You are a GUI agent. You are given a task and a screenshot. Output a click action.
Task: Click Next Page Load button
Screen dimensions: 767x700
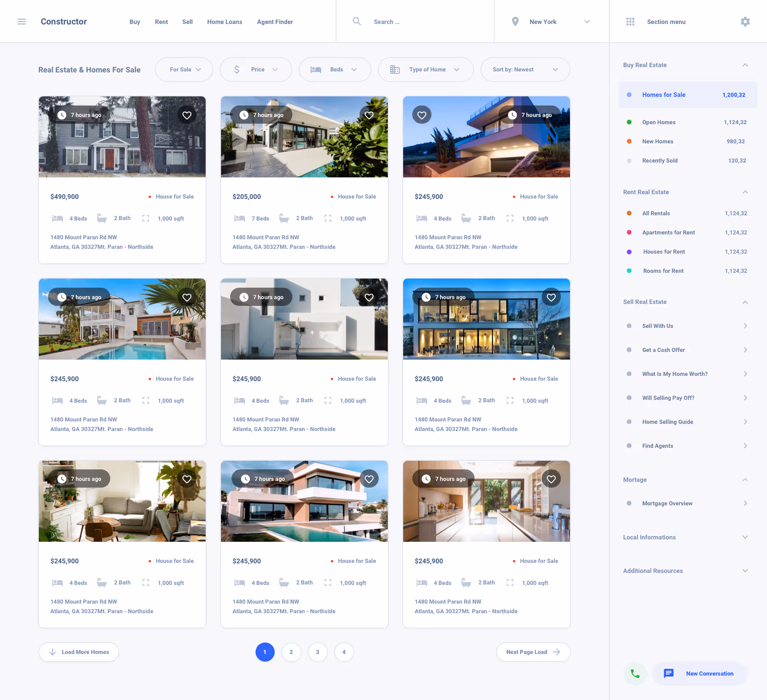[x=533, y=652]
